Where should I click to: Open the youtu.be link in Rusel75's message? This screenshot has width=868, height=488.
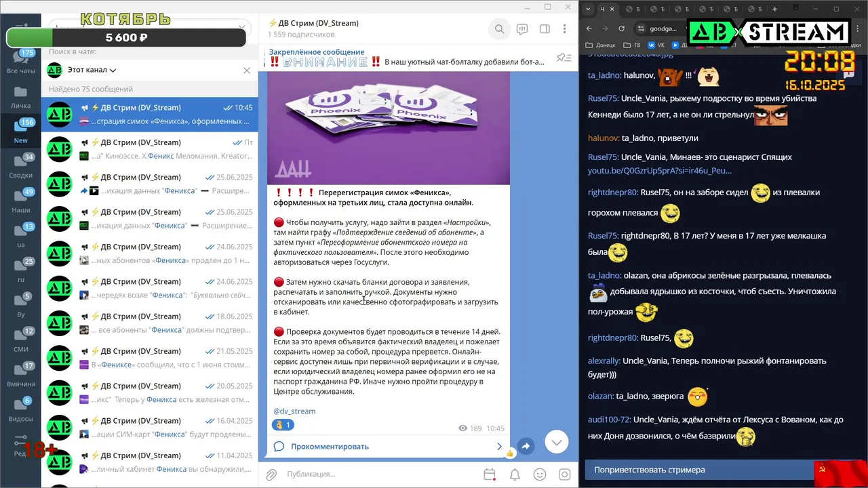[660, 171]
